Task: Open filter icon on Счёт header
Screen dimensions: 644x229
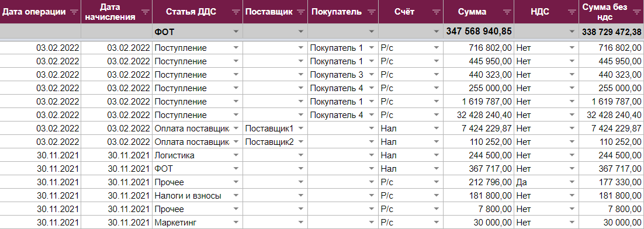Action: click(436, 12)
